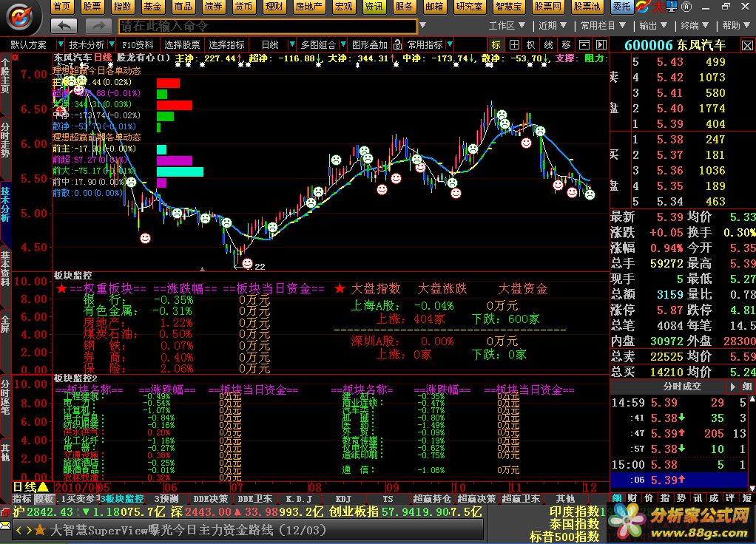The height and width of the screenshot is (544, 756).
Task: Click the scroll up arrow of trades list
Action: click(x=752, y=399)
